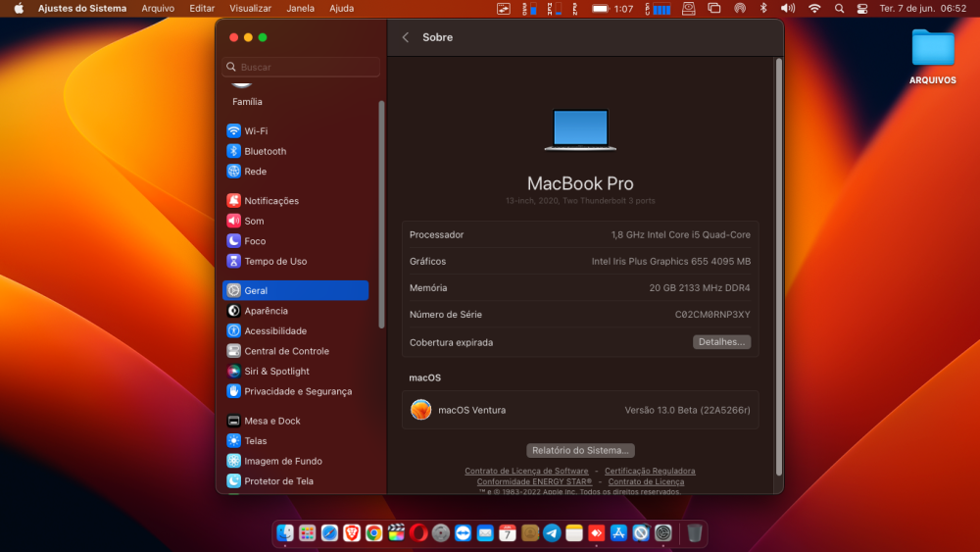Screen dimensions: 980x552
Task: Open Notes from the Dock
Action: [574, 532]
